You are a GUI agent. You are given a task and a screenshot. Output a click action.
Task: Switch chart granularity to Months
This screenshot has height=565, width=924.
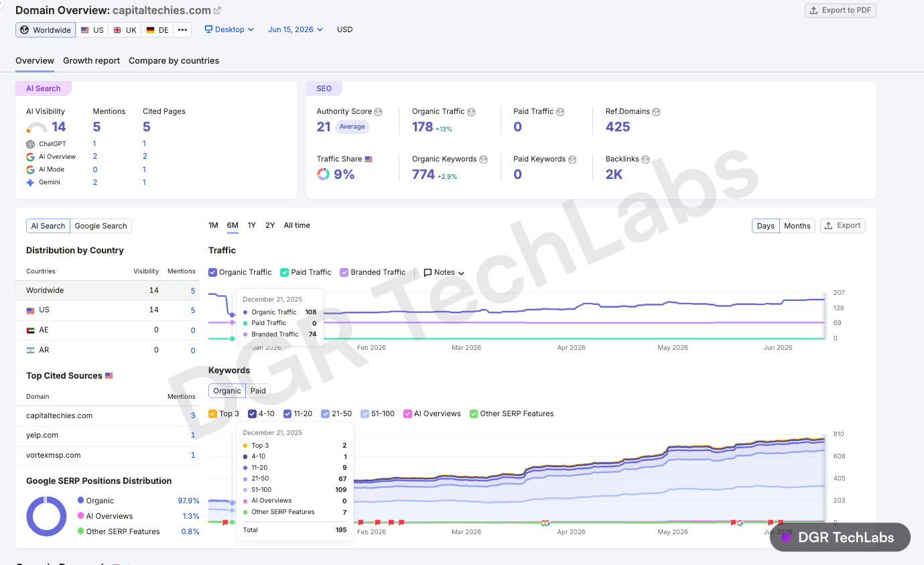coord(797,226)
